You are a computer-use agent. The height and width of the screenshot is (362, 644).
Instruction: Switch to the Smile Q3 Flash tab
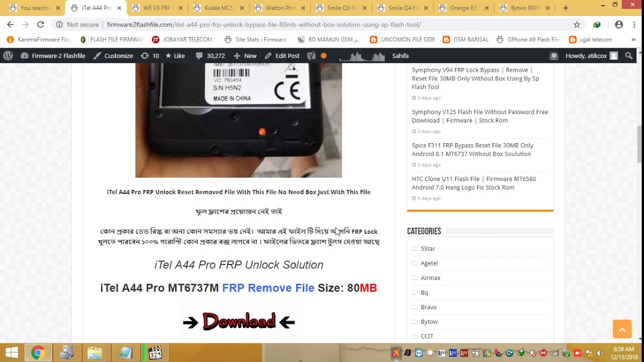(342, 8)
